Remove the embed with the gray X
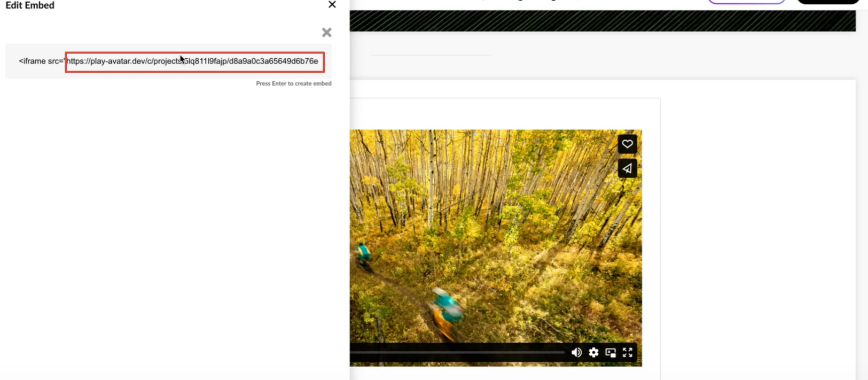The height and width of the screenshot is (380, 868). (x=326, y=33)
